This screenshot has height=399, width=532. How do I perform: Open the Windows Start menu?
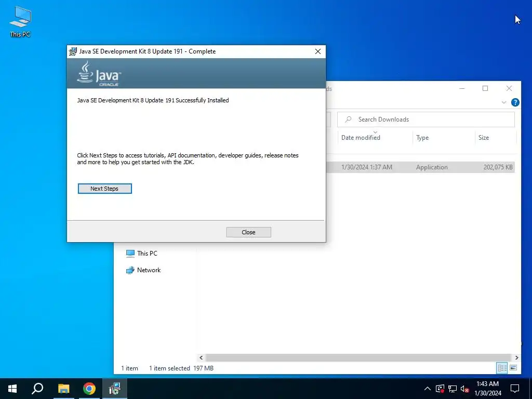pyautogui.click(x=12, y=389)
